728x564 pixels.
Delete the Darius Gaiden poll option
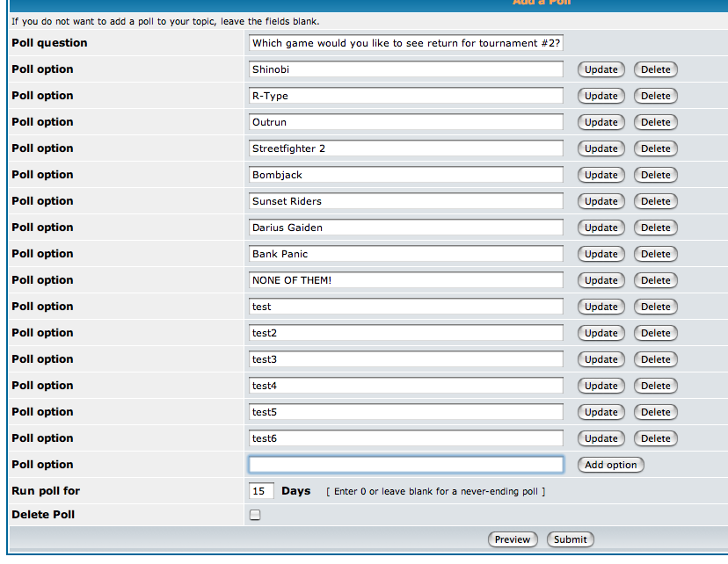coord(656,228)
